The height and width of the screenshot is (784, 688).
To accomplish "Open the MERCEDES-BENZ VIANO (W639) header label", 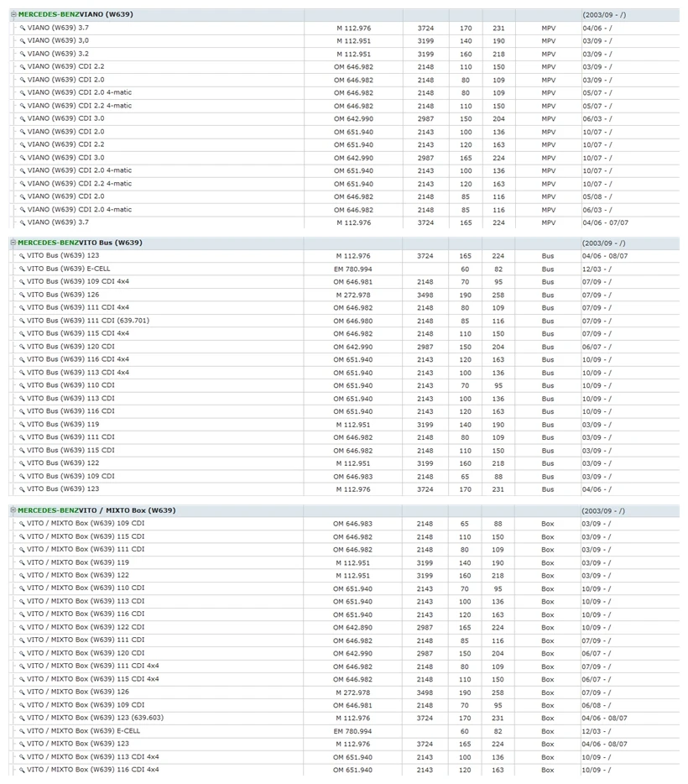I will (x=76, y=14).
